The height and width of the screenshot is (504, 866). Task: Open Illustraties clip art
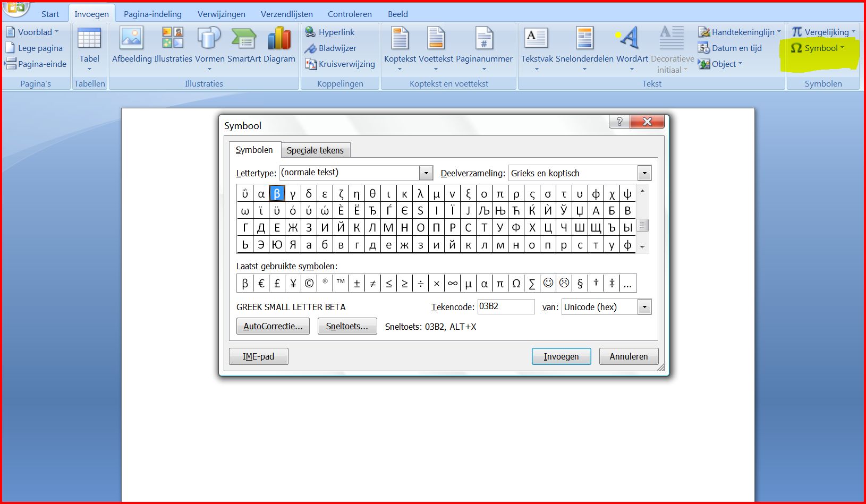[173, 45]
